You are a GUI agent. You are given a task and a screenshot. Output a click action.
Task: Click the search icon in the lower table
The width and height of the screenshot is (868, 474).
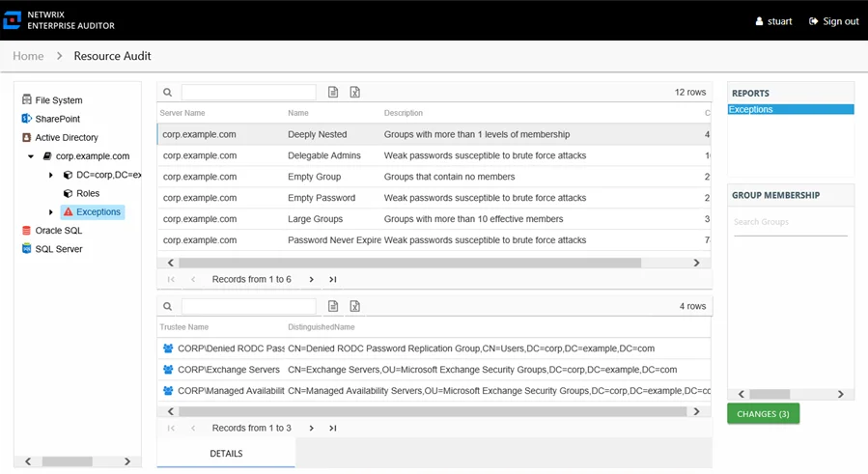(x=168, y=306)
